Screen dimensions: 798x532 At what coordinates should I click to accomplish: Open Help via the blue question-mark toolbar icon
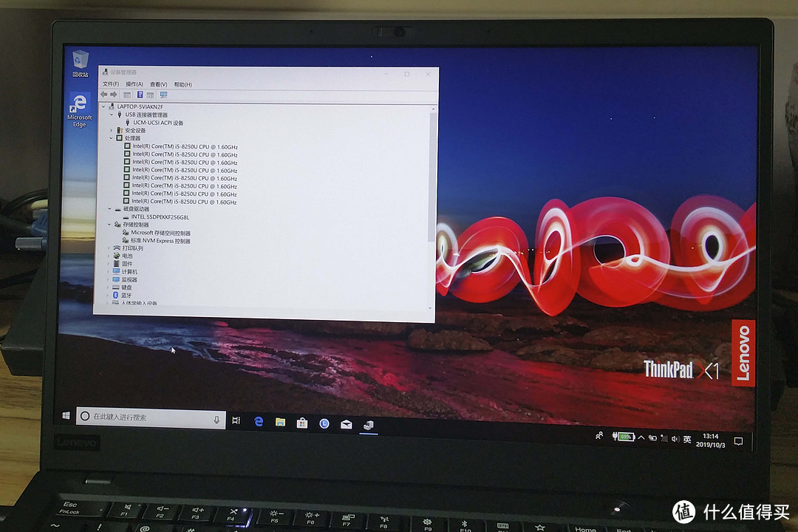140,95
